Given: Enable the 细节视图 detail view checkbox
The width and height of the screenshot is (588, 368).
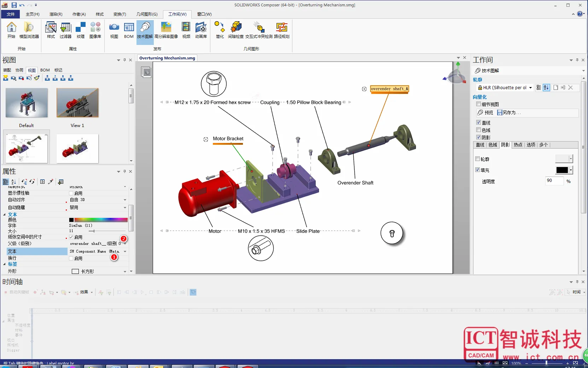Looking at the screenshot, I should [478, 104].
